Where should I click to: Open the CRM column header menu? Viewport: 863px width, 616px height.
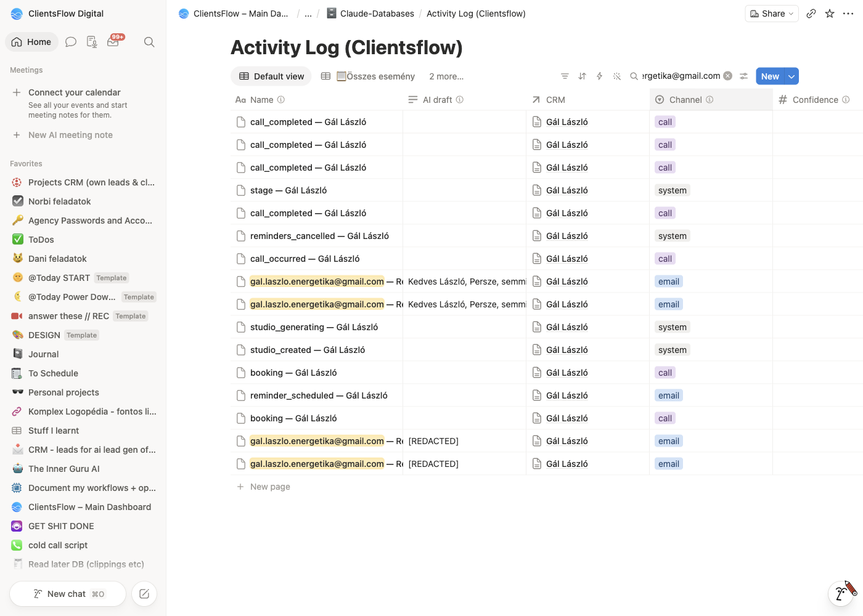point(587,100)
